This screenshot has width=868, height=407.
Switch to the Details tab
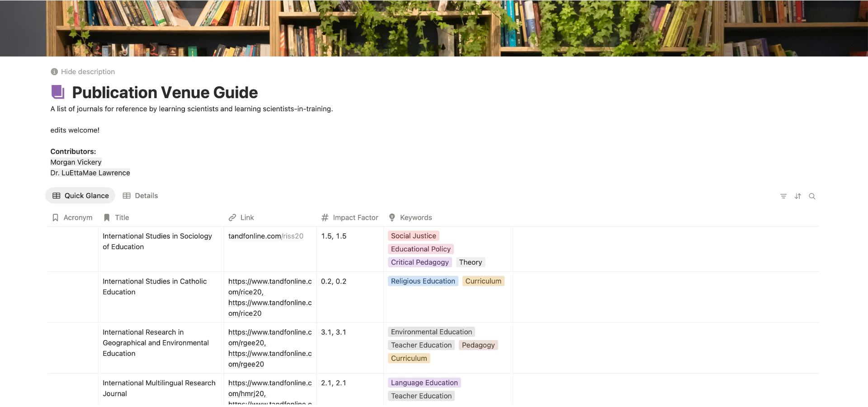141,196
